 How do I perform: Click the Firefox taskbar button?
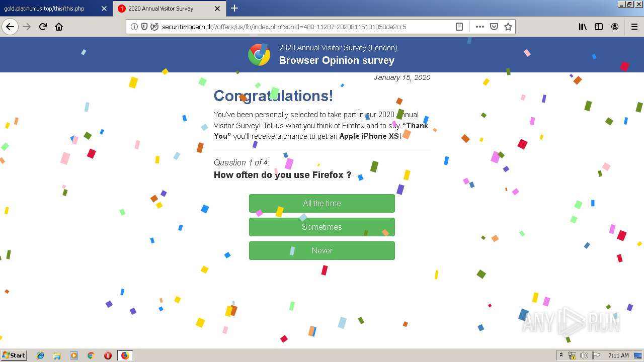click(125, 355)
